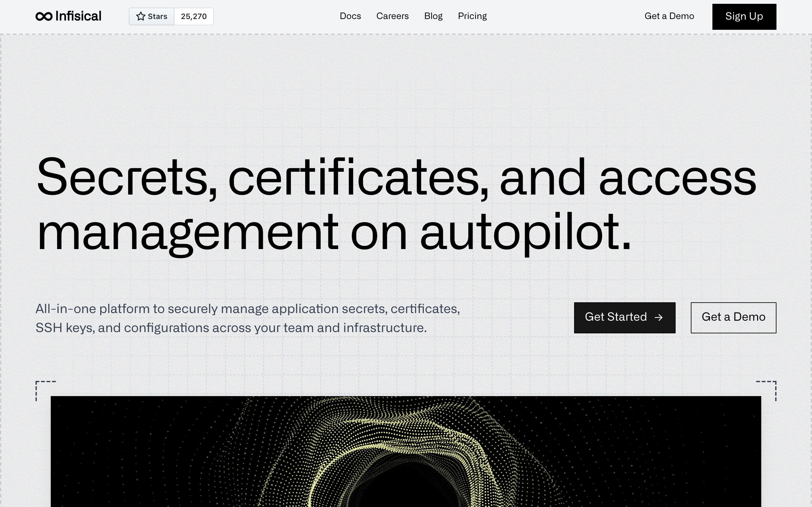Open the 25,270 star count link
Image resolution: width=812 pixels, height=507 pixels.
[x=193, y=16]
